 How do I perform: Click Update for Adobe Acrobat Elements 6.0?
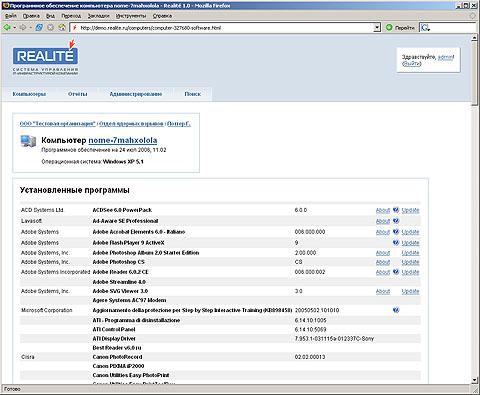[x=410, y=232]
